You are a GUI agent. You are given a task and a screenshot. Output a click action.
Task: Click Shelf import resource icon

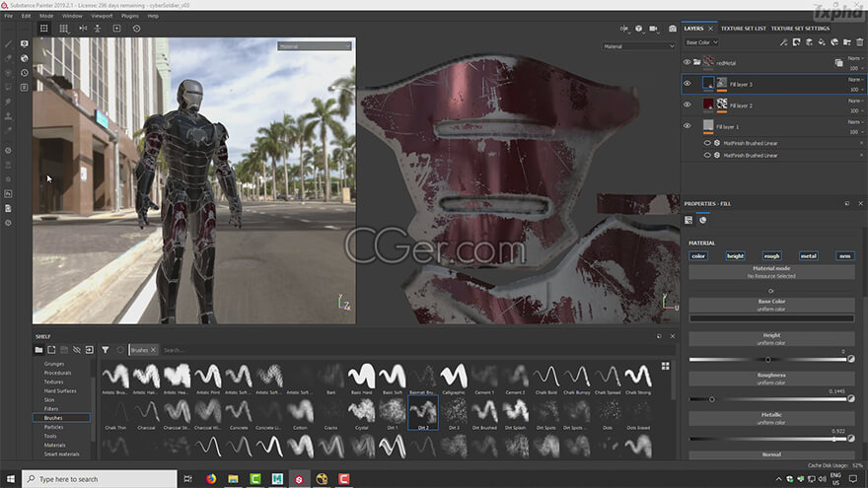click(89, 350)
